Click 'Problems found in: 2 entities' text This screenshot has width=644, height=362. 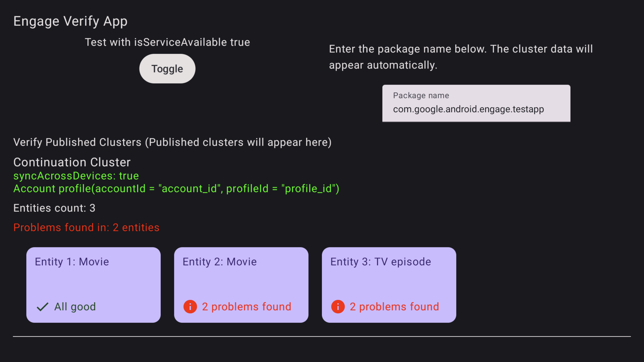[x=86, y=227]
